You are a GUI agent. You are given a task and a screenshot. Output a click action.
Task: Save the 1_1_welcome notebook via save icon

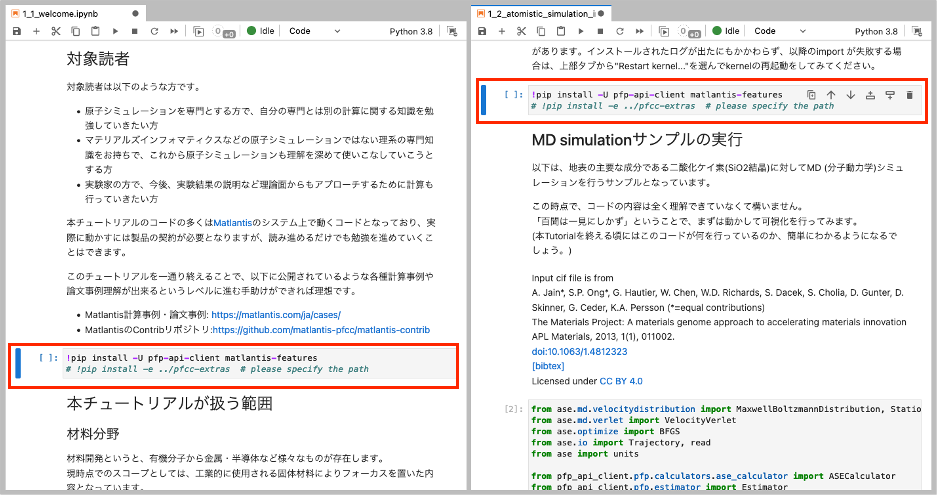tap(17, 31)
